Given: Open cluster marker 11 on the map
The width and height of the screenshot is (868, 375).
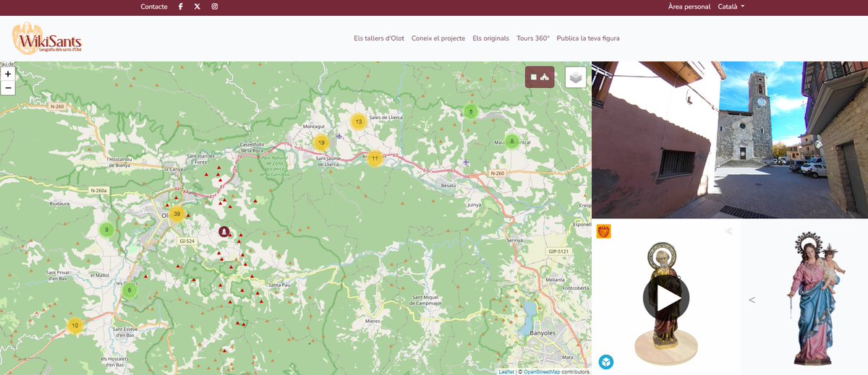Looking at the screenshot, I should (x=375, y=158).
